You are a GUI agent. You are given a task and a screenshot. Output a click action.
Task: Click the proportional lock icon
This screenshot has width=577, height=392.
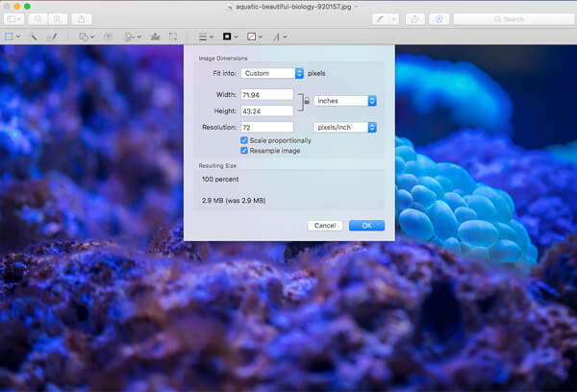[x=304, y=100]
